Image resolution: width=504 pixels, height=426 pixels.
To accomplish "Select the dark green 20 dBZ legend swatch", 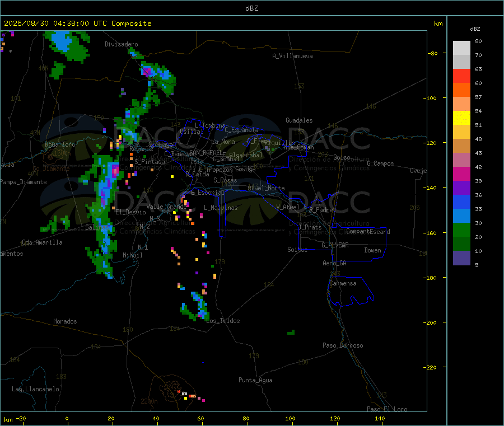I will pos(461,244).
